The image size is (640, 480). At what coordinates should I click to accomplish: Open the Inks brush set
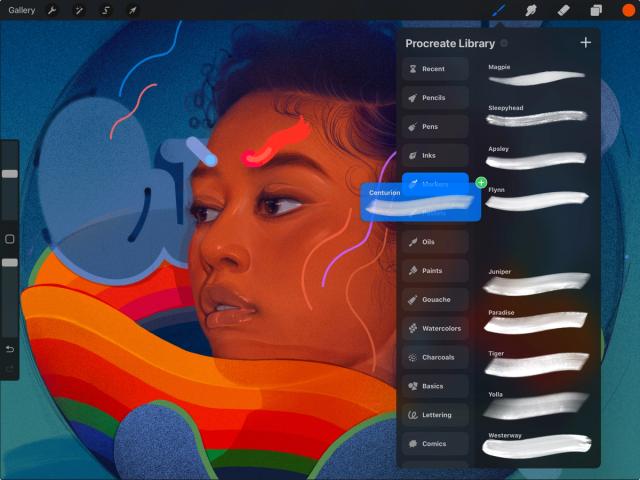tap(435, 156)
